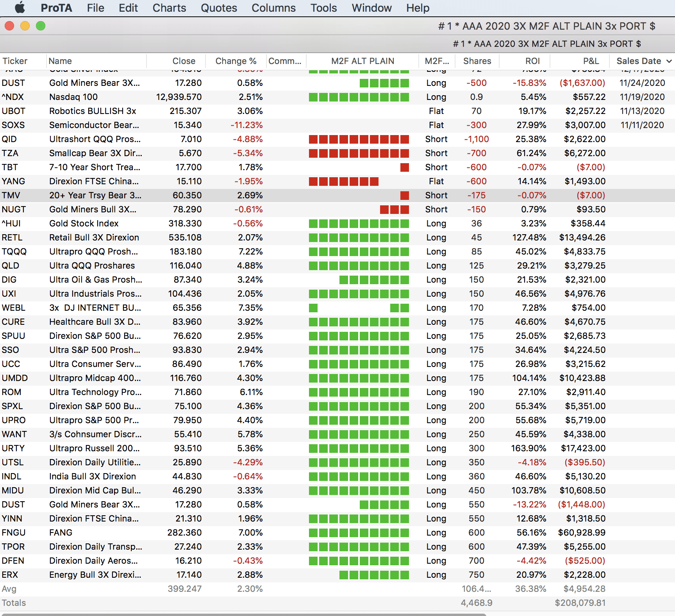675x616 pixels.
Task: Click the DFEN ticker cell
Action: [x=13, y=561]
